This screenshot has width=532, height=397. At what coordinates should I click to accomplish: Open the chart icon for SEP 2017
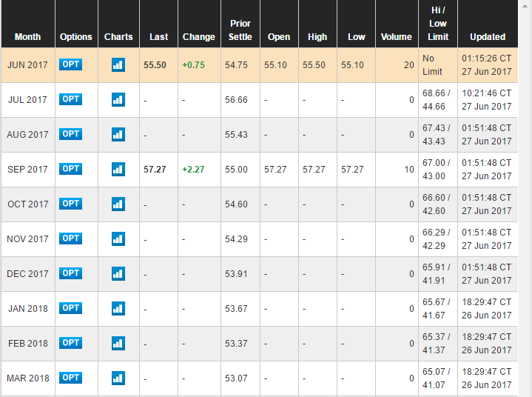(118, 169)
